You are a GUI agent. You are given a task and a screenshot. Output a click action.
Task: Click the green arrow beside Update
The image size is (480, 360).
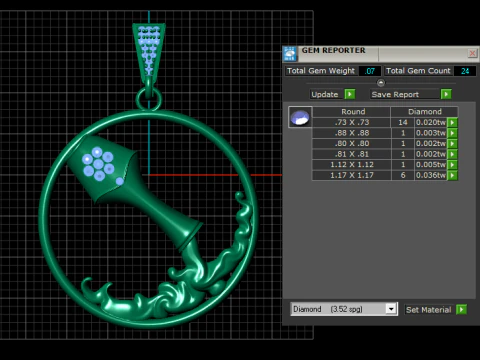(350, 94)
